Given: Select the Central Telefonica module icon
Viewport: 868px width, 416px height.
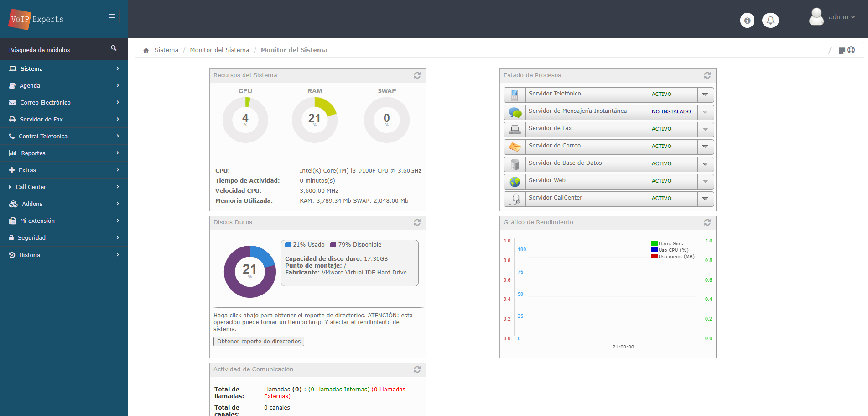Looking at the screenshot, I should [12, 136].
